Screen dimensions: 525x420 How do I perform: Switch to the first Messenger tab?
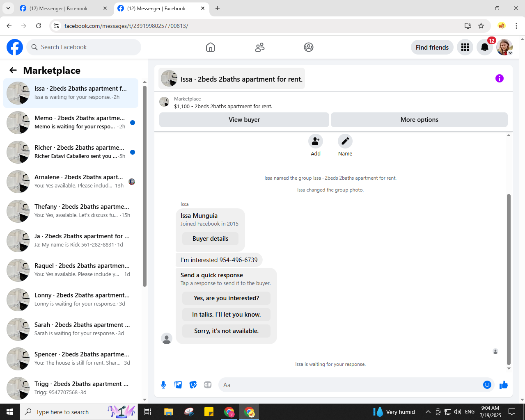(x=64, y=8)
